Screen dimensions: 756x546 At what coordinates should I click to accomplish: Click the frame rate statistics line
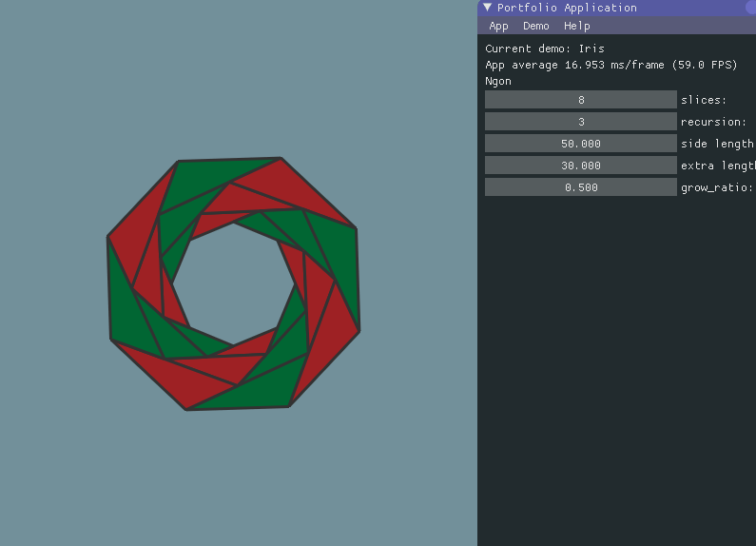click(x=611, y=65)
